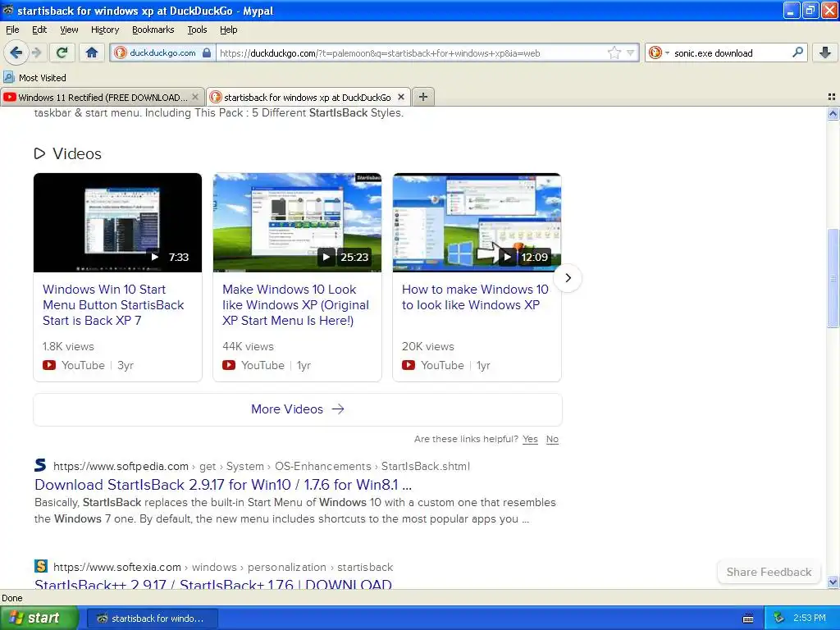The height and width of the screenshot is (630, 840).
Task: Click the scrollbar up arrow
Action: (833, 113)
